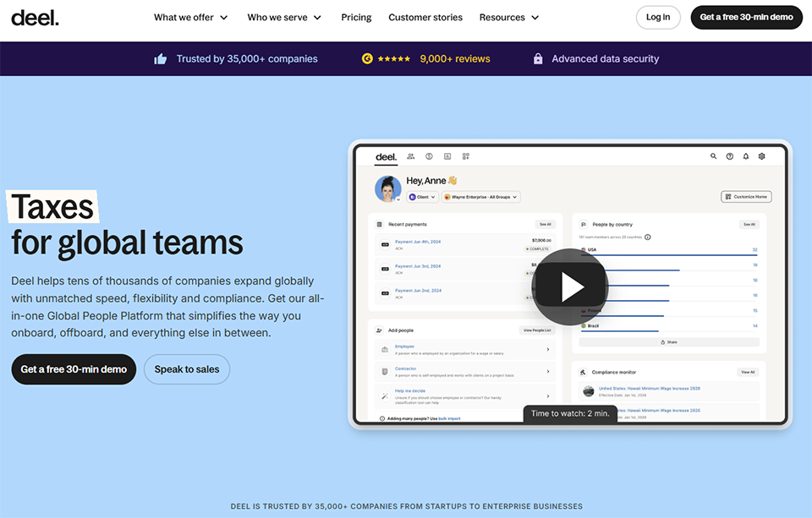Select the Employee briefcase icon in Add people

pyautogui.click(x=385, y=349)
